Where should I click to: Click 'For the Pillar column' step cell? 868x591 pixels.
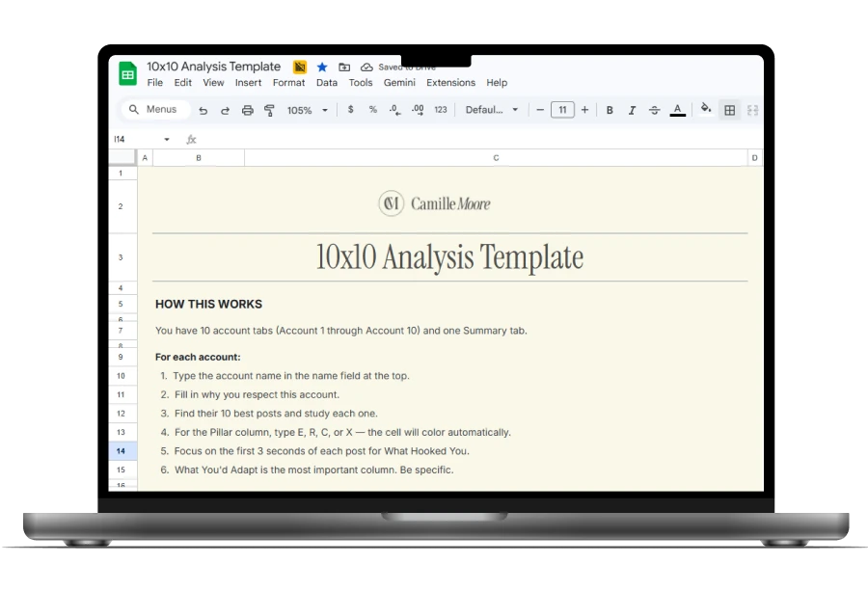336,432
